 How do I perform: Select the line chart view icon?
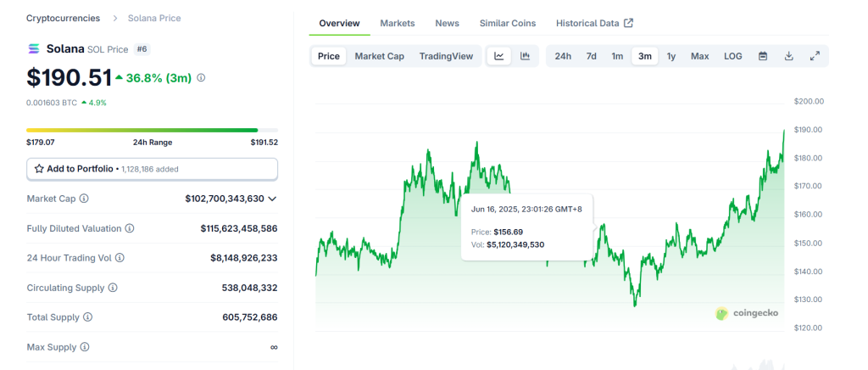coord(498,56)
